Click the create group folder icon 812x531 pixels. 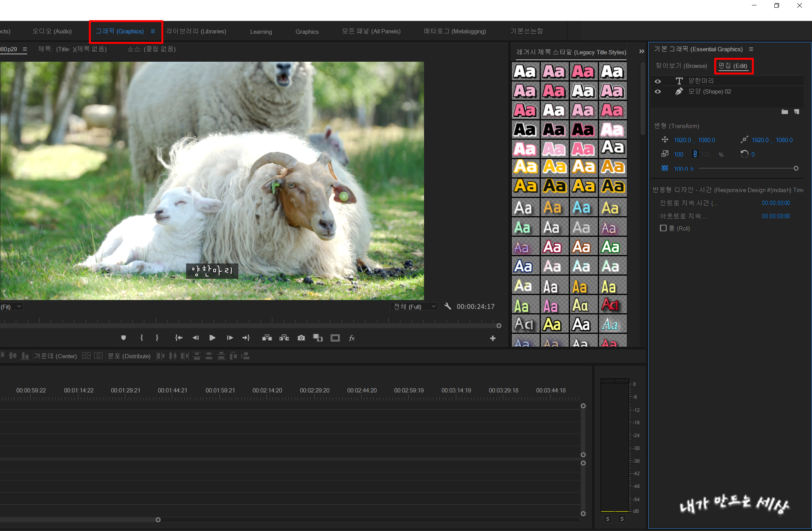coord(784,112)
